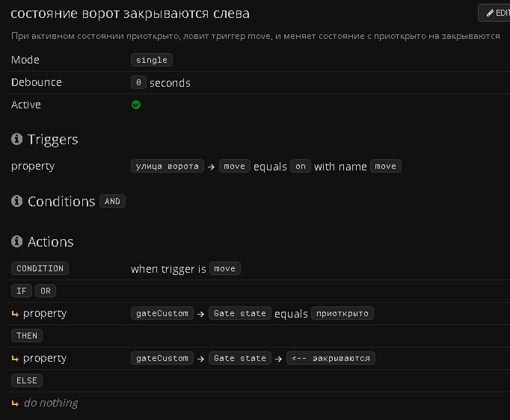
Task: Click the info icon next to Actions
Action: tap(17, 241)
